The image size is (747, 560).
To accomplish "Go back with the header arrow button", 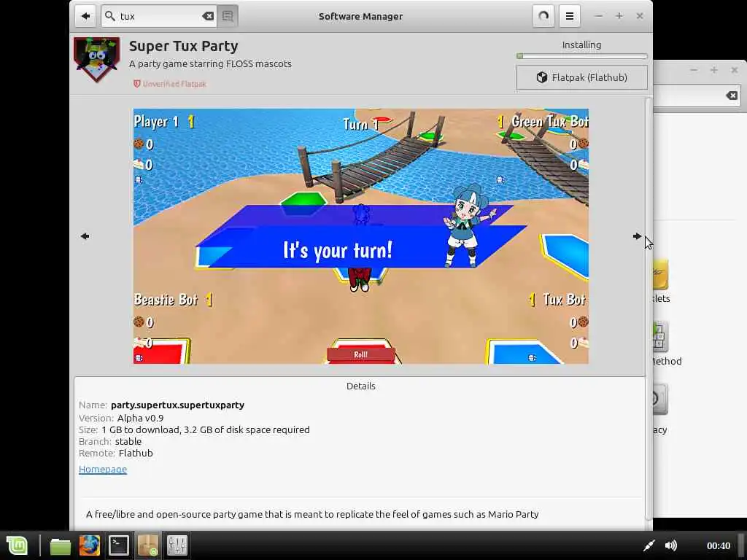I will click(x=85, y=16).
